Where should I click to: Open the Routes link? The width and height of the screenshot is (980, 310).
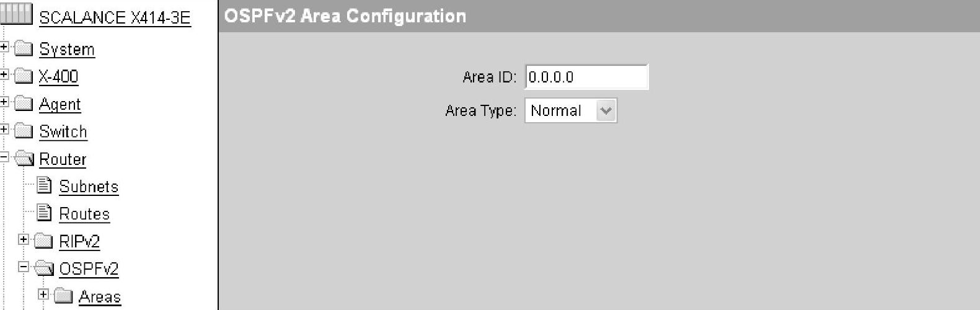pos(84,214)
